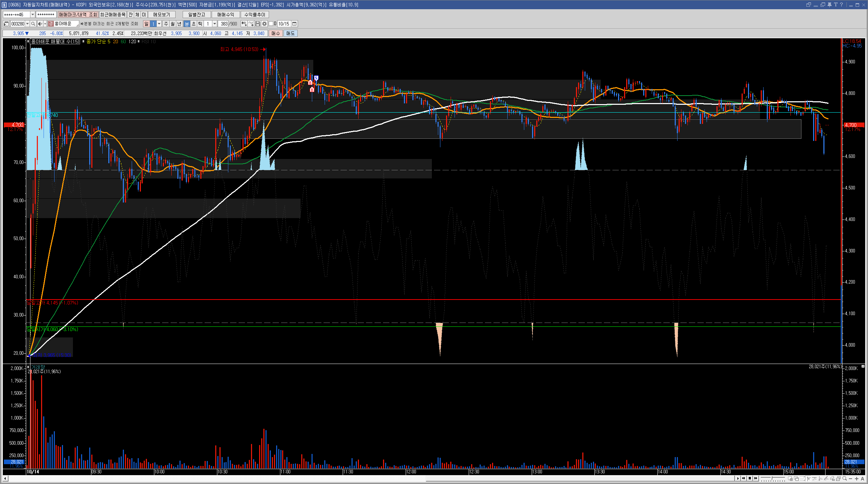Viewport: 868px width, 484px height.
Task: Click the speaker sound icon
Action: pyautogui.click(x=40, y=24)
